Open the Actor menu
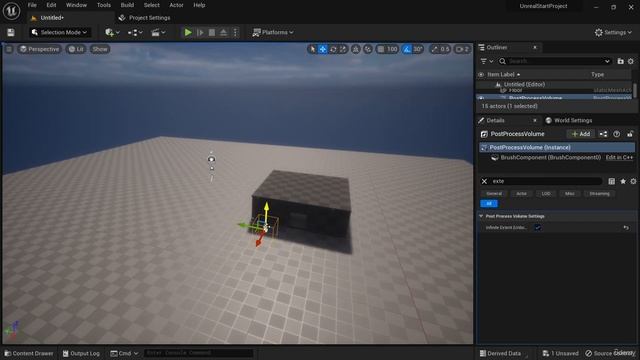This screenshot has width=640, height=360. [176, 5]
